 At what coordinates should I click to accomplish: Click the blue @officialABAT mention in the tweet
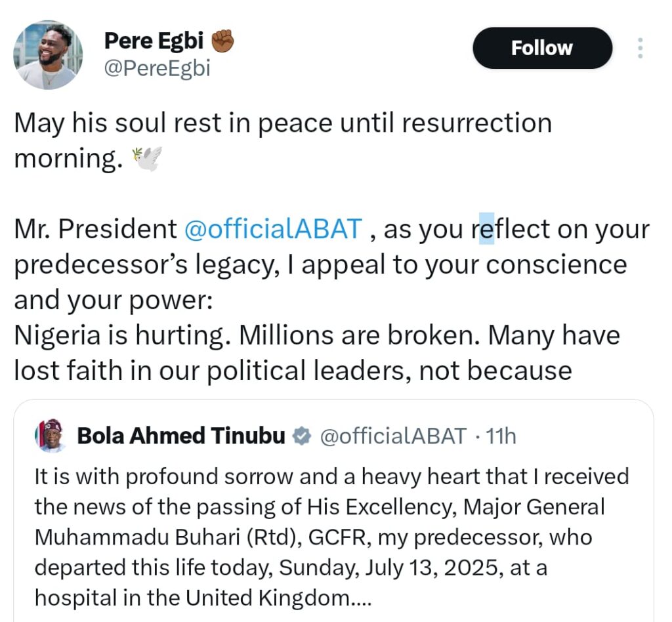(273, 229)
